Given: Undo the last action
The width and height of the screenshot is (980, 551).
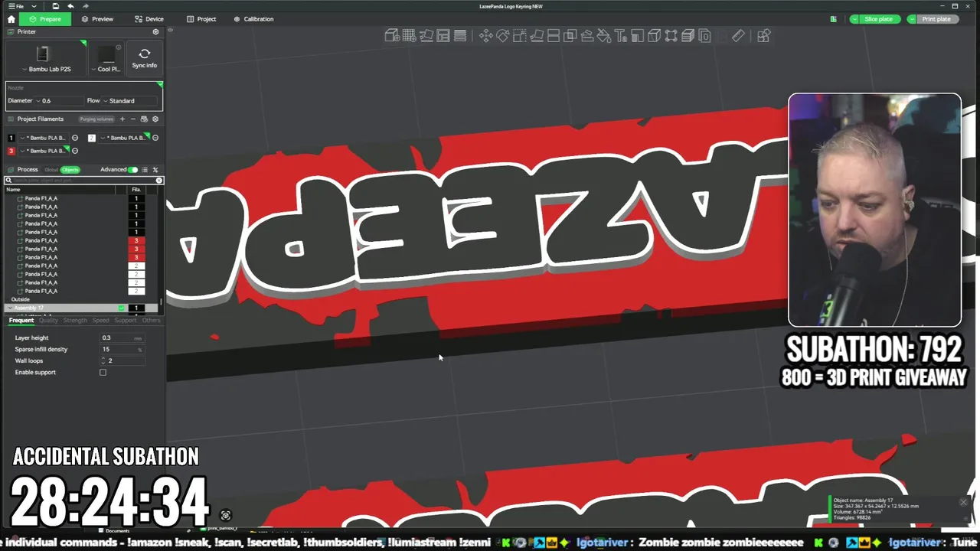Looking at the screenshot, I should (x=71, y=6).
